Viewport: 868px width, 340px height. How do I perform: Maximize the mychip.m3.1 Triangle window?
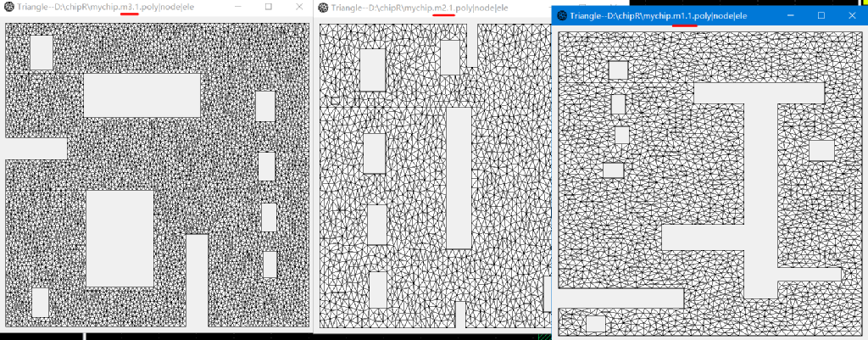click(x=268, y=7)
